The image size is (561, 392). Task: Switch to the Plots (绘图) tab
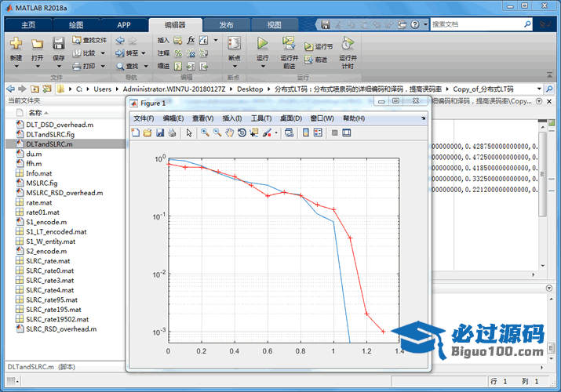76,24
